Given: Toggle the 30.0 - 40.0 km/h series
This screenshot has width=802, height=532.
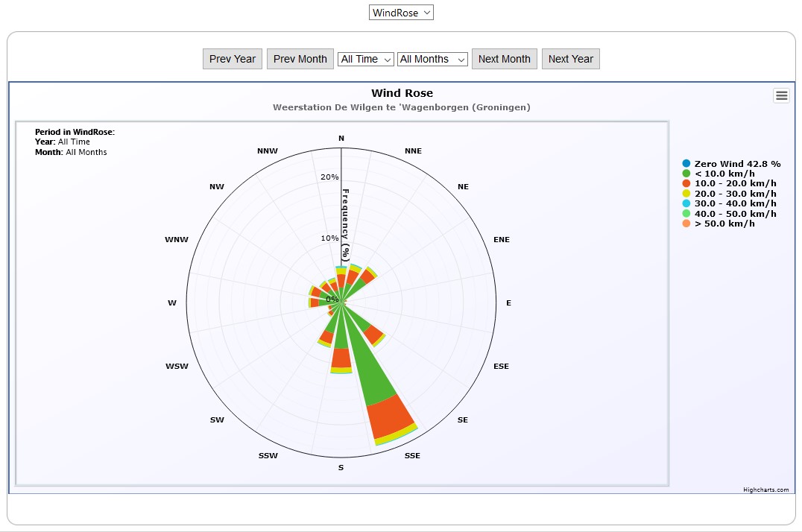Looking at the screenshot, I should click(735, 203).
